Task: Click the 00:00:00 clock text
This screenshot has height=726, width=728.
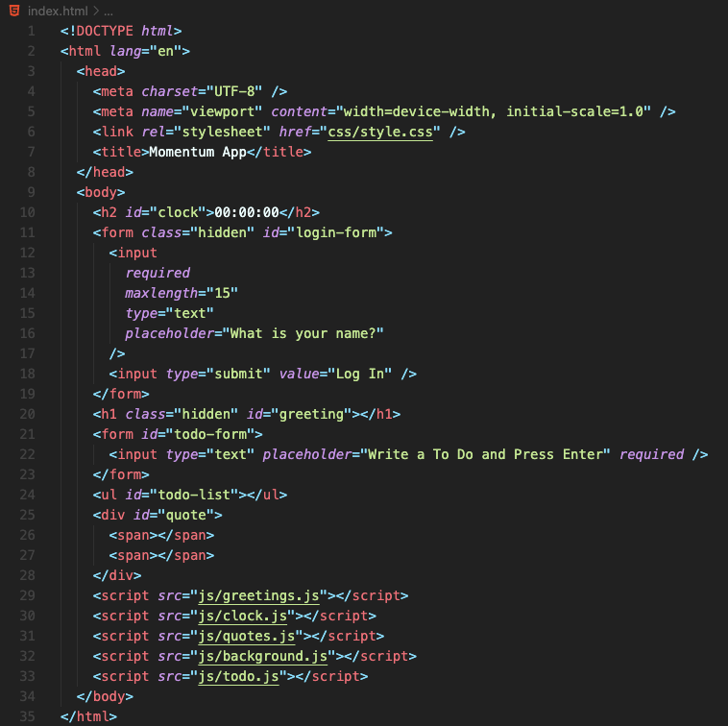Action: pos(247,212)
